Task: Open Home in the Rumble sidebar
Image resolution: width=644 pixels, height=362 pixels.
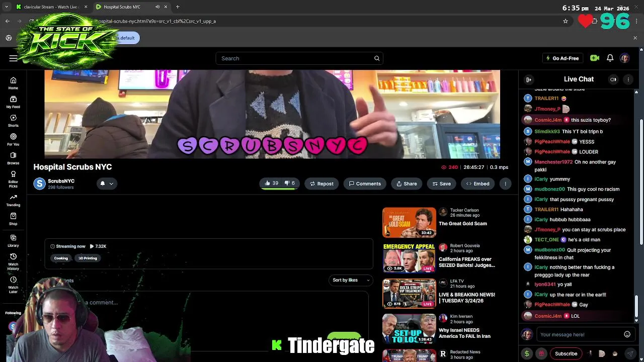Action: point(13,83)
